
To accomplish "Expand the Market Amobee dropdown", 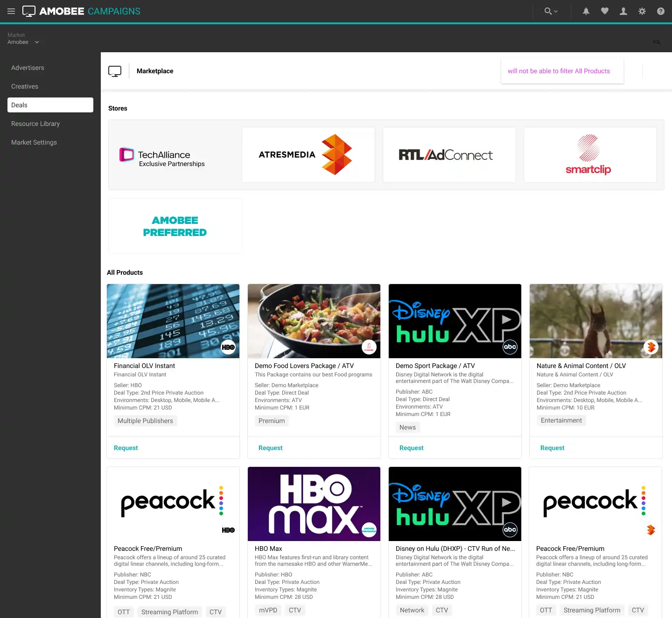I will pyautogui.click(x=36, y=42).
